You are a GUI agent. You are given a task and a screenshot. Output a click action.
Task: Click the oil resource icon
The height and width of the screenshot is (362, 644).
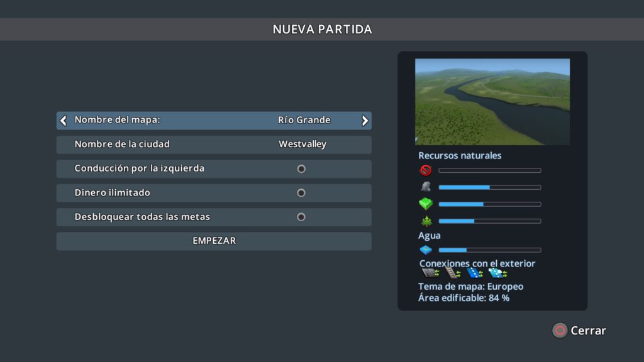(x=426, y=170)
